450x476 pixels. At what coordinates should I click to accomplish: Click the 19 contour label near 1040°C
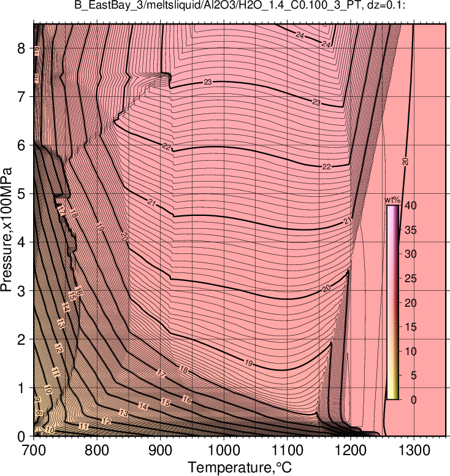point(248,363)
